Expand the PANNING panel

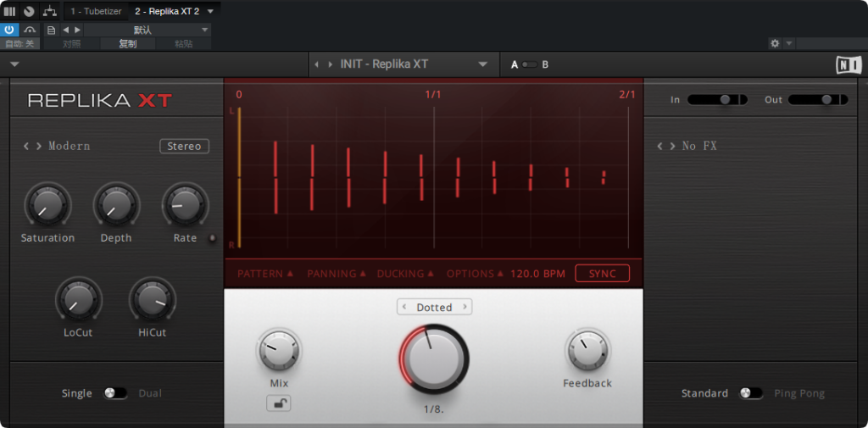tap(337, 274)
